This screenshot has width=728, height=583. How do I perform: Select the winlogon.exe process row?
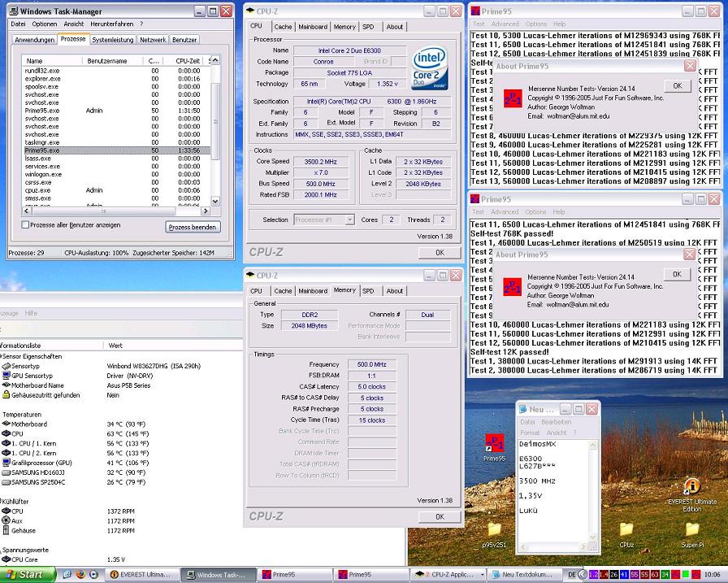[x=116, y=174]
